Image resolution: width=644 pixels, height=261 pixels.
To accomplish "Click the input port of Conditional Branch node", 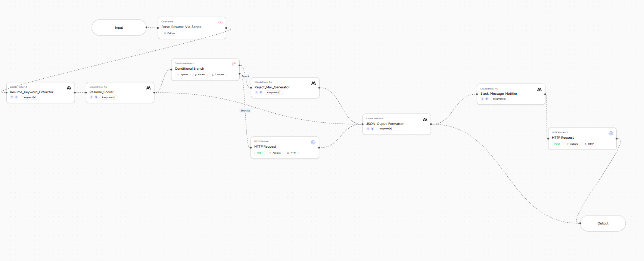I will point(171,69).
